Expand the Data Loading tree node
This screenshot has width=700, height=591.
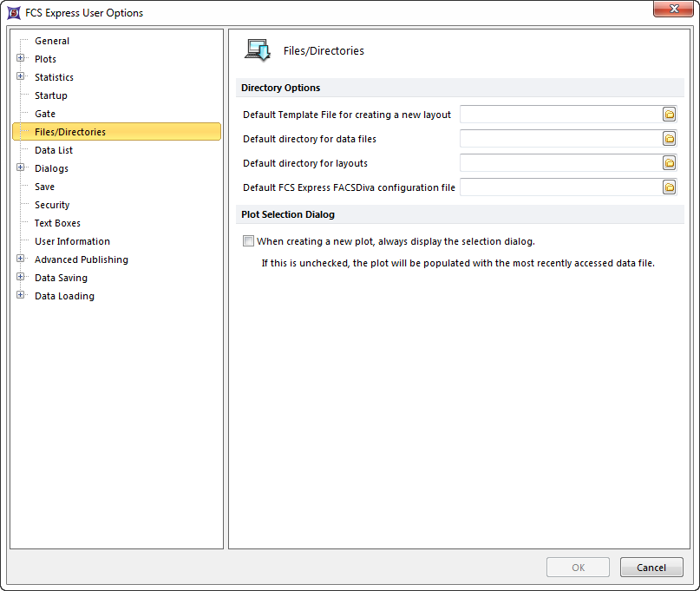(x=21, y=295)
